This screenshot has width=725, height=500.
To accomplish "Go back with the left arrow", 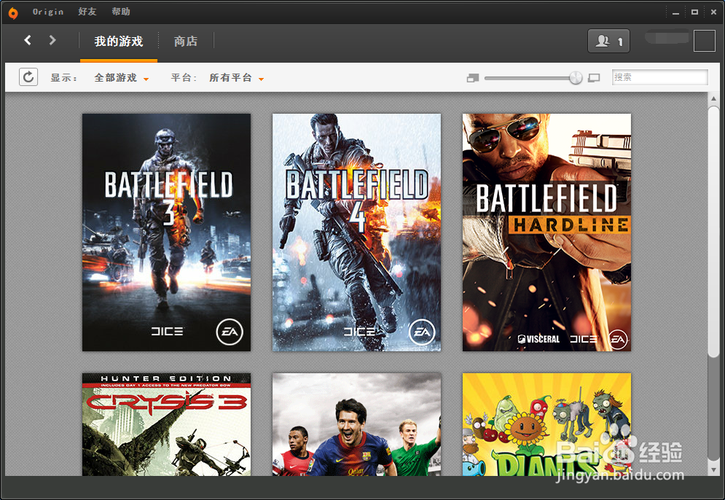I will pyautogui.click(x=28, y=40).
